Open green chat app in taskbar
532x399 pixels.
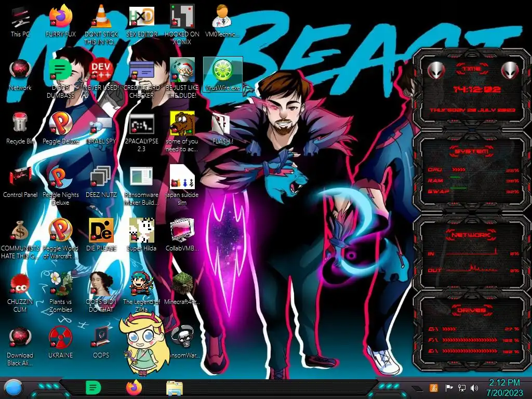coord(93,388)
